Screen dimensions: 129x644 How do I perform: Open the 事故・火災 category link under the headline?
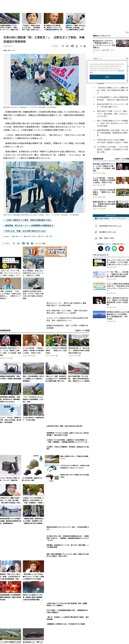11,50
